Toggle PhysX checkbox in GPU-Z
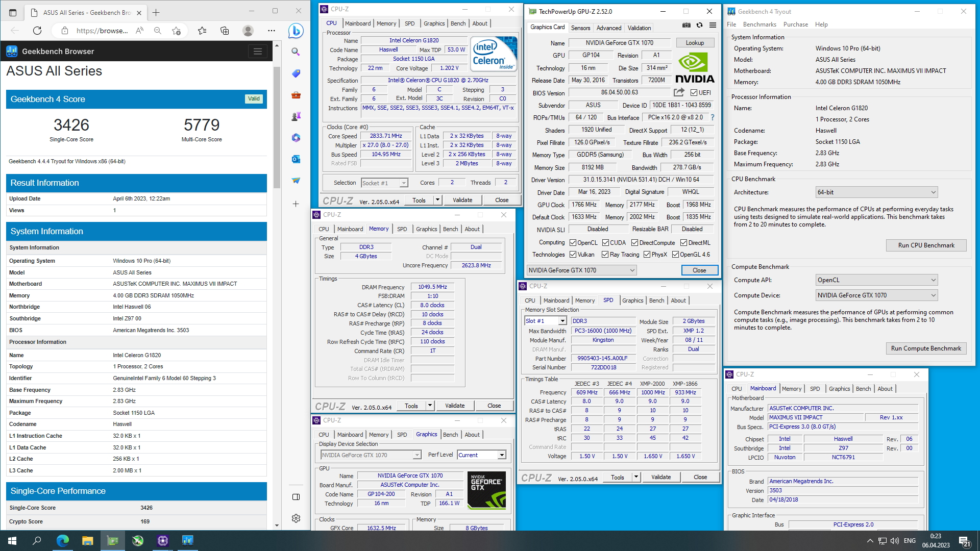This screenshot has width=980, height=551. 647,255
